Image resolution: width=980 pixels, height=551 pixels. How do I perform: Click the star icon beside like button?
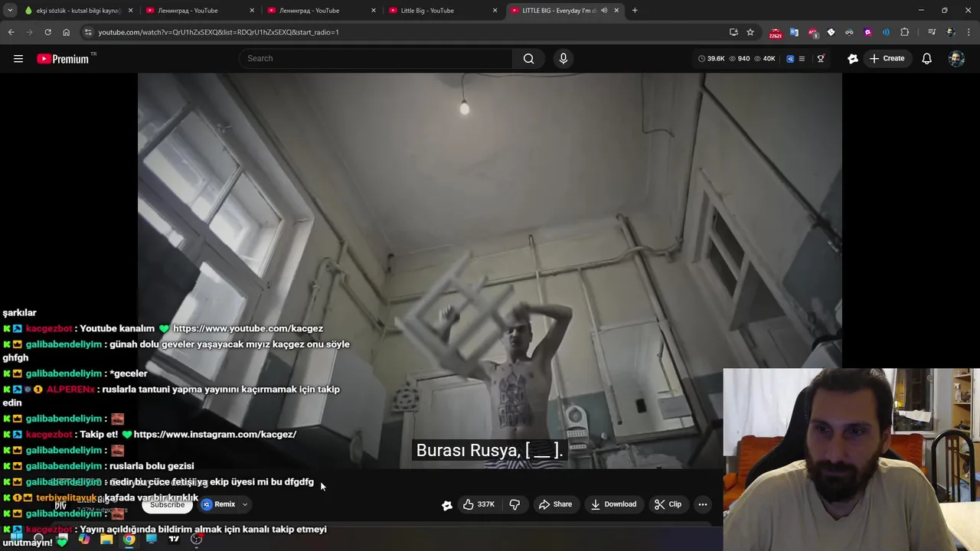[447, 504]
